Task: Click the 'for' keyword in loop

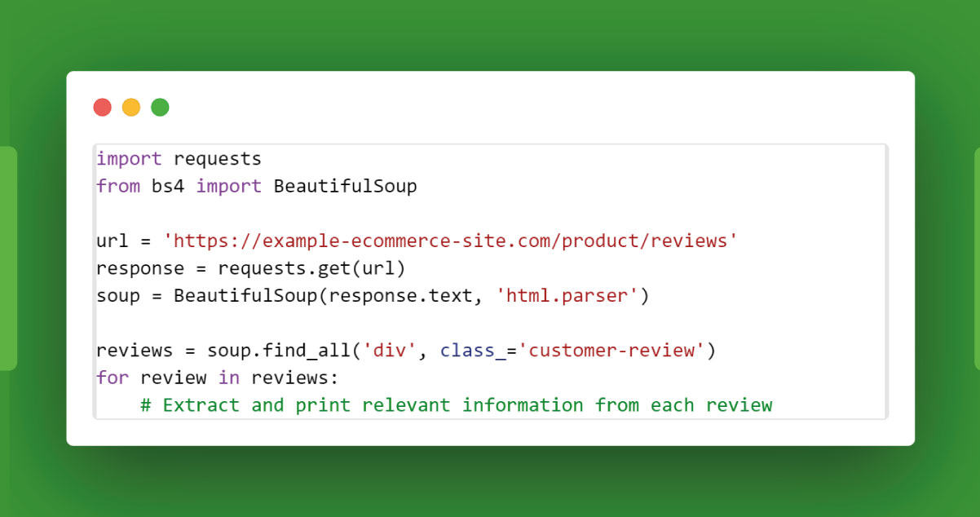Action: coord(112,378)
